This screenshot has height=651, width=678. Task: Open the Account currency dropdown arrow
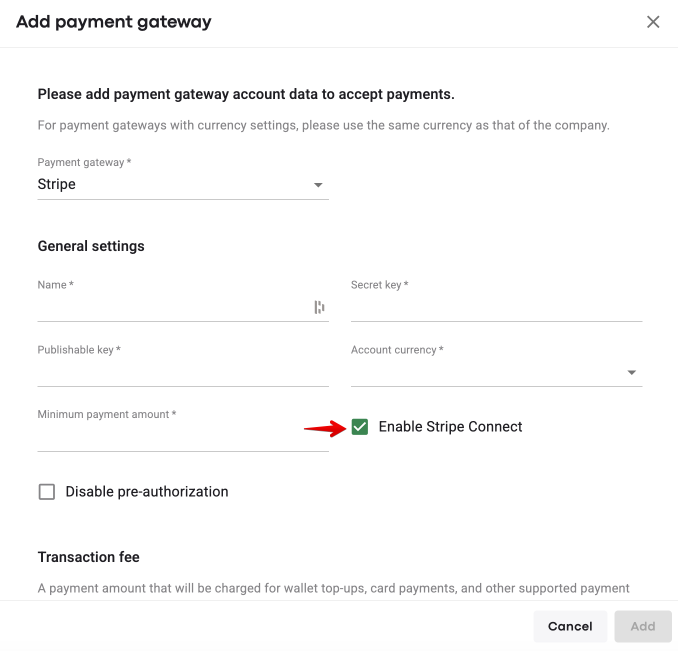point(632,373)
